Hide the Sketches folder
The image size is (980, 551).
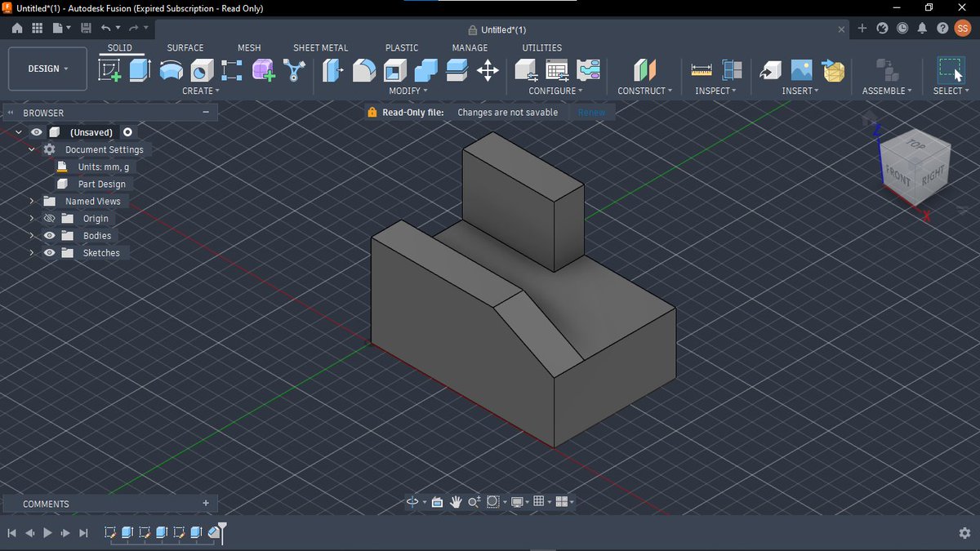pos(49,253)
